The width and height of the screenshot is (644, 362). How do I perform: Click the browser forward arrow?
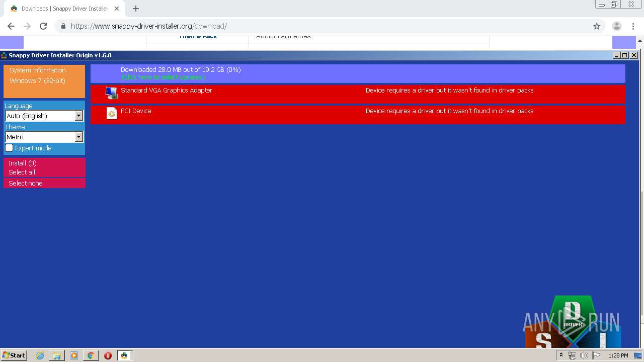(27, 26)
